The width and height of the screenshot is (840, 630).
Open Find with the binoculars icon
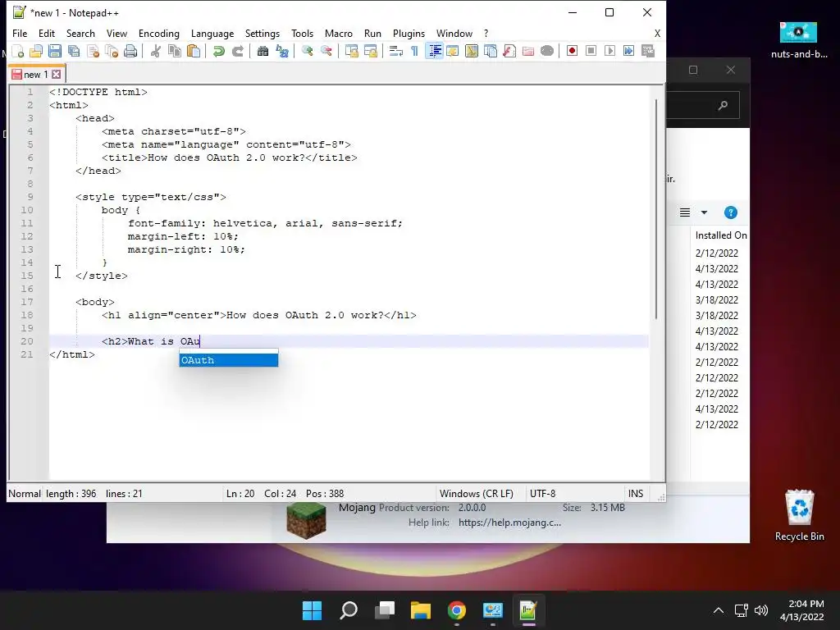coord(262,51)
